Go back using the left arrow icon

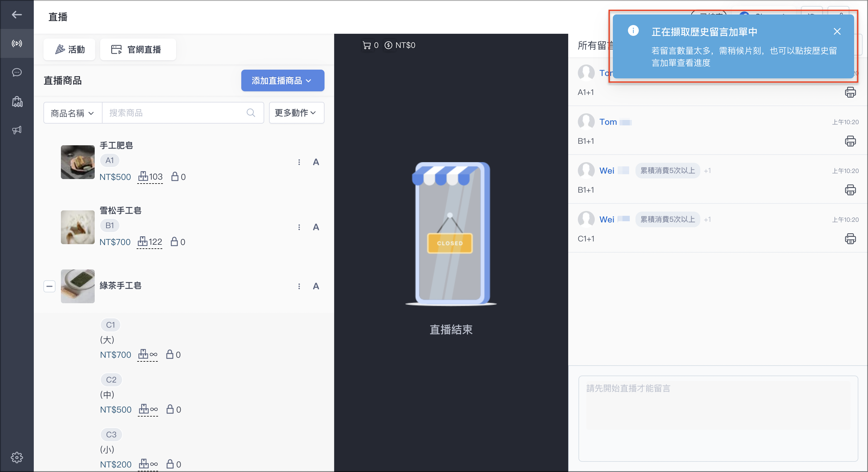[x=17, y=15]
